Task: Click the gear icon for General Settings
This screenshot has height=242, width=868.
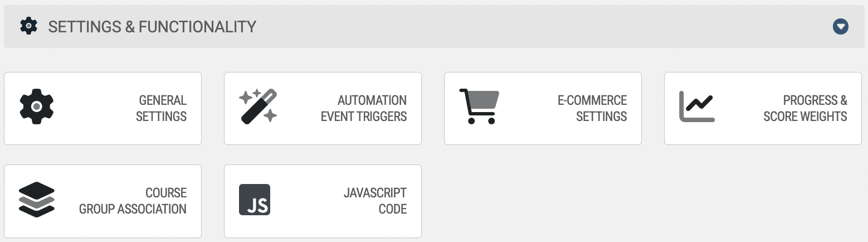Action: [36, 106]
